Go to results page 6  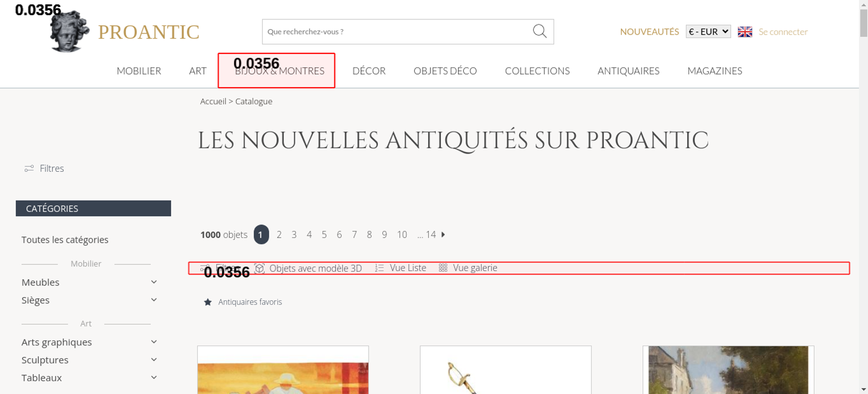coord(339,235)
